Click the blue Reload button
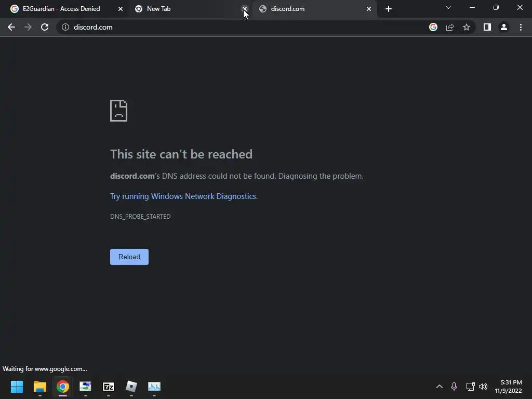The height and width of the screenshot is (399, 532). [129, 257]
